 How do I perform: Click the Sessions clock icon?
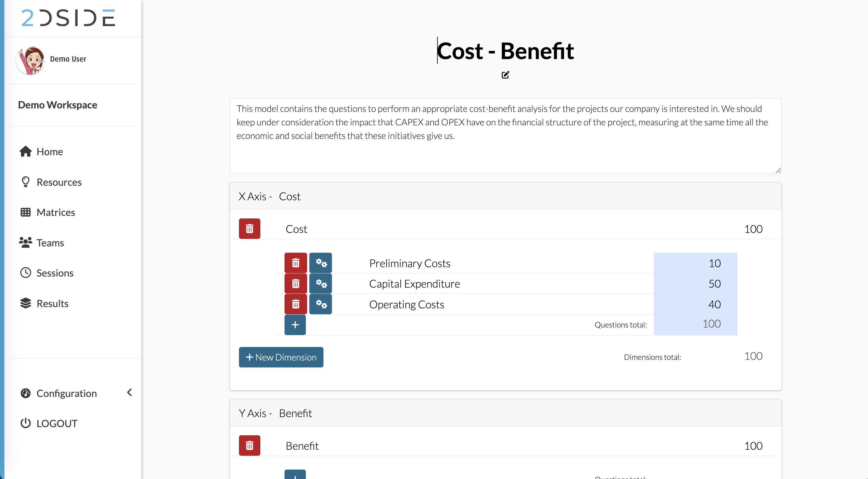[x=26, y=273]
